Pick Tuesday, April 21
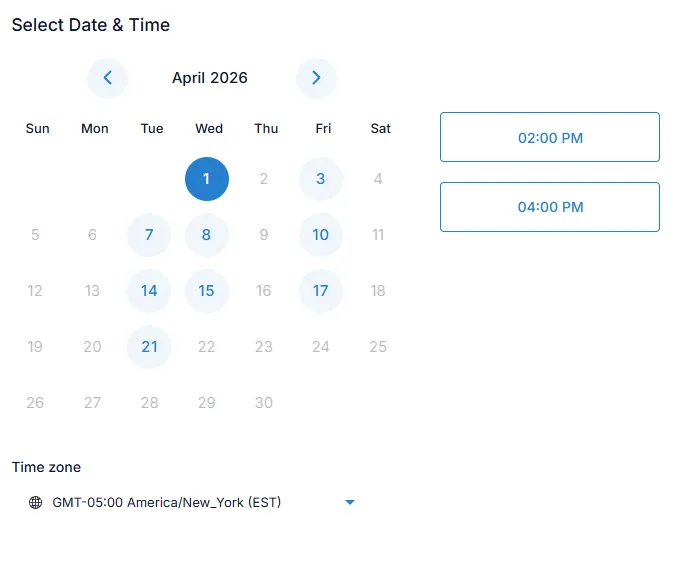Image resolution: width=688 pixels, height=573 pixels. click(149, 347)
